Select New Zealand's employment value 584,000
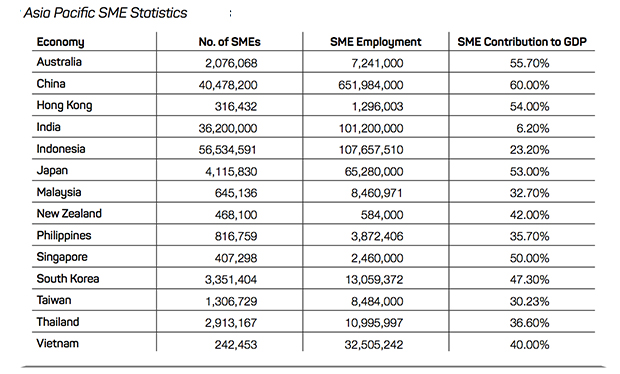620x374 pixels. tap(382, 215)
